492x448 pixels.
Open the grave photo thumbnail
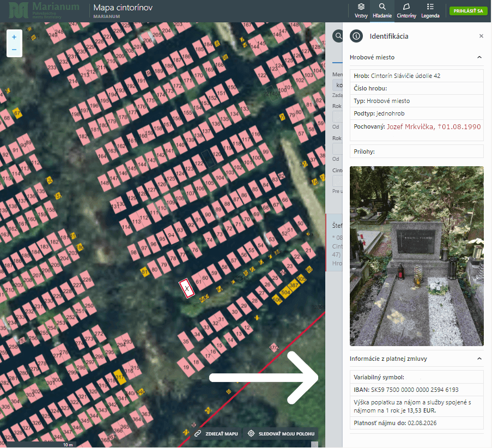(416, 256)
